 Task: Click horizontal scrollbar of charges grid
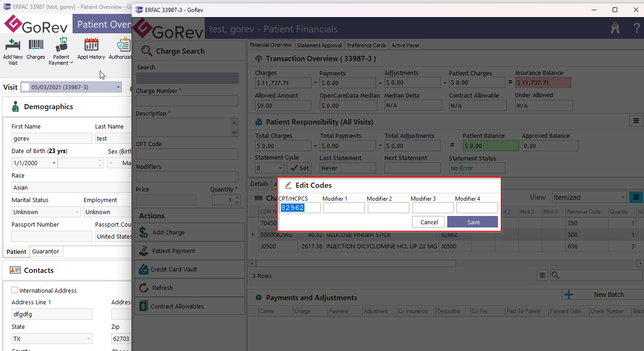356,263
